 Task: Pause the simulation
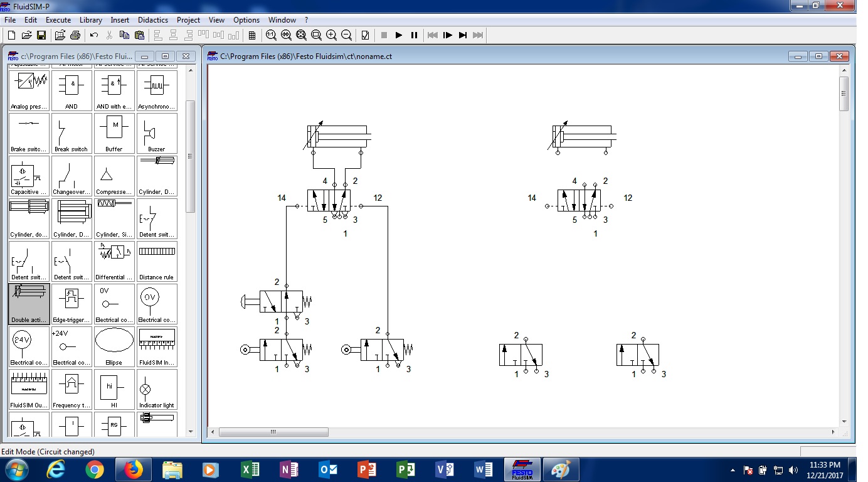pos(414,35)
